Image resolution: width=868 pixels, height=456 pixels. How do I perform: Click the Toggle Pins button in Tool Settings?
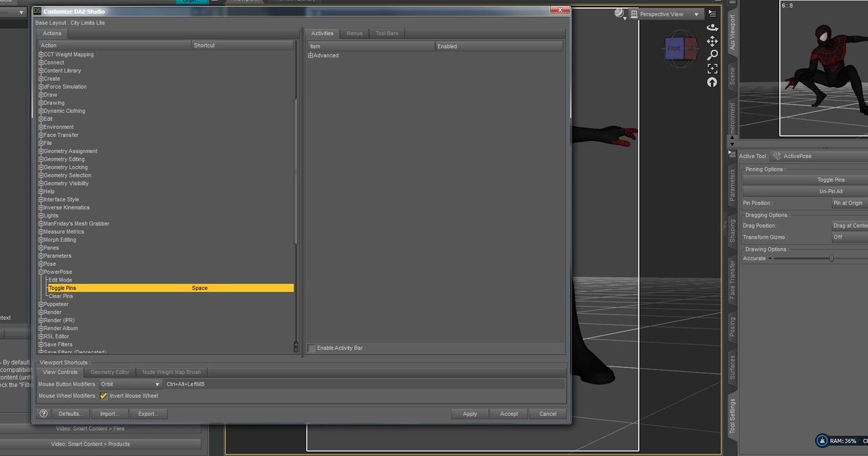(x=806, y=180)
